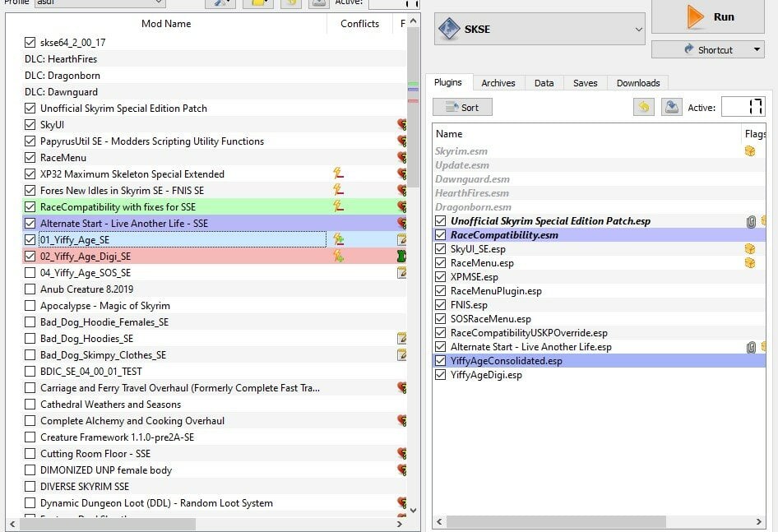Uncheck the YiffyAgeDigi.esp plugin
This screenshot has width=778, height=532.
click(440, 375)
